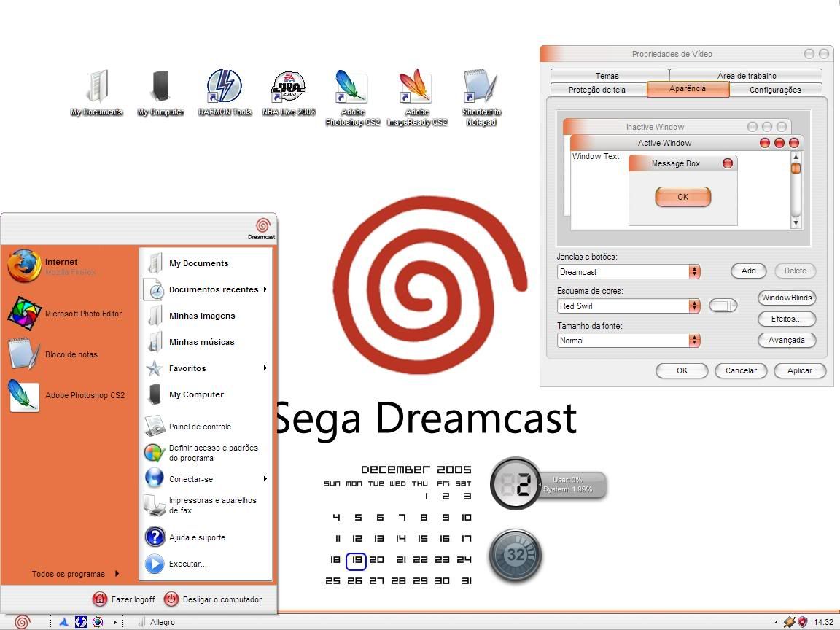This screenshot has width=840, height=630.
Task: Select the Shortcut to Notepad desktop icon
Action: click(x=481, y=98)
